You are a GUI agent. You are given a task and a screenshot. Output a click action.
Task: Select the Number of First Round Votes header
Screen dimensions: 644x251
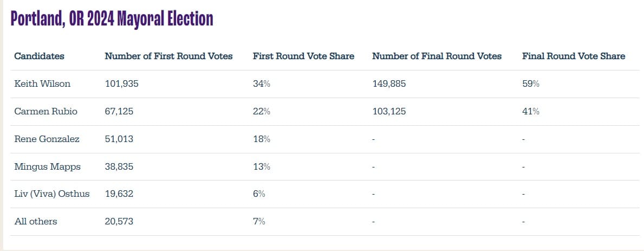168,56
